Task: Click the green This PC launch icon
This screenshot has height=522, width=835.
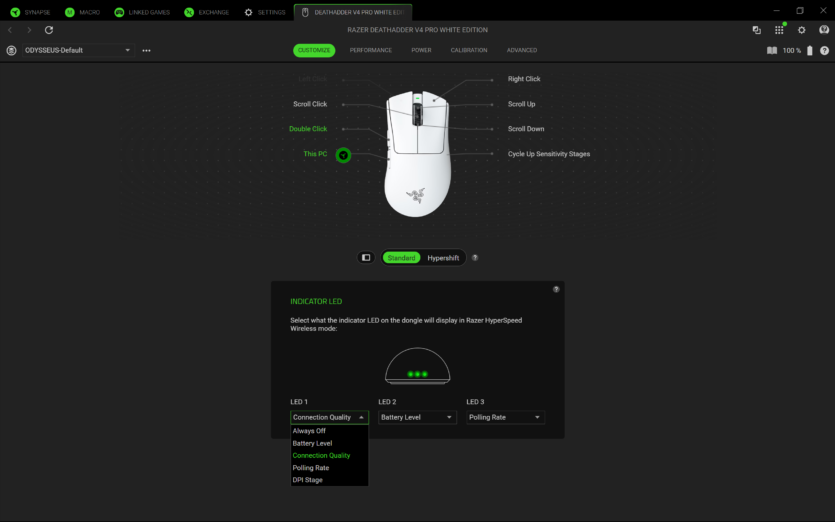Action: tap(343, 155)
